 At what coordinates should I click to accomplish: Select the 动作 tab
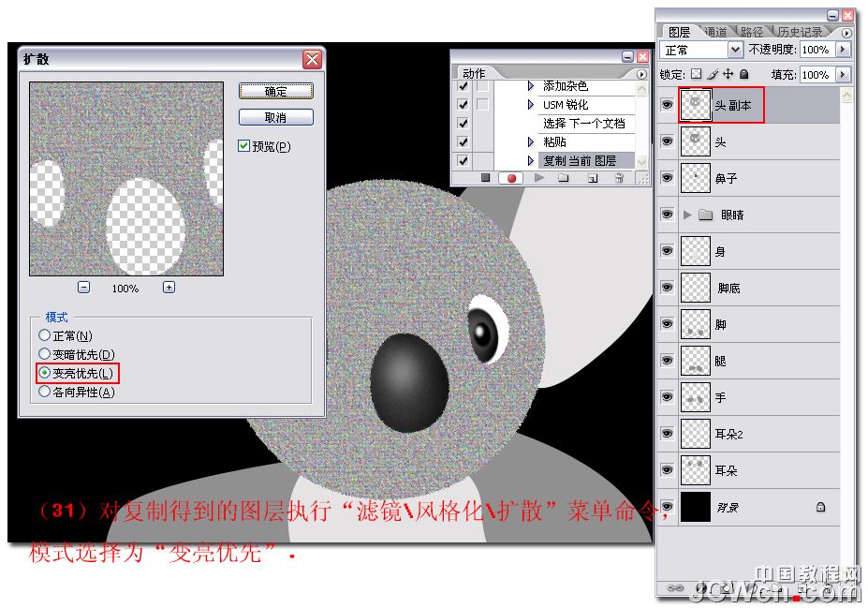coord(474,73)
